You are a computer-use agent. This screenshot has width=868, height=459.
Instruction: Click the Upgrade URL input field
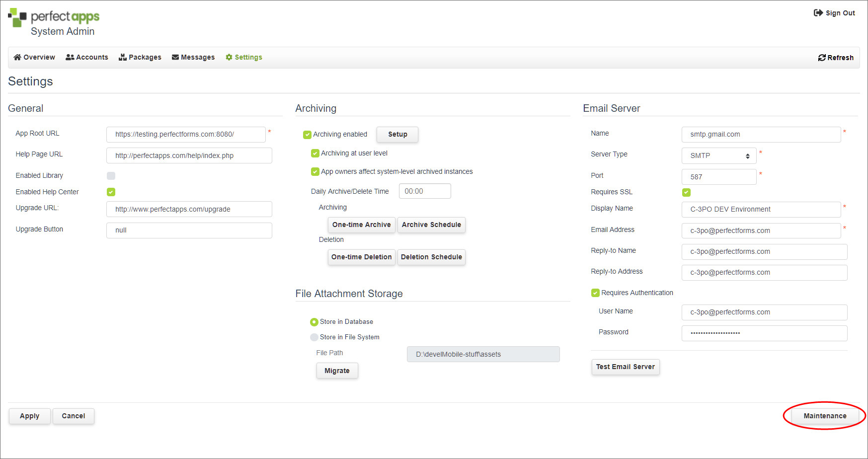click(x=189, y=209)
